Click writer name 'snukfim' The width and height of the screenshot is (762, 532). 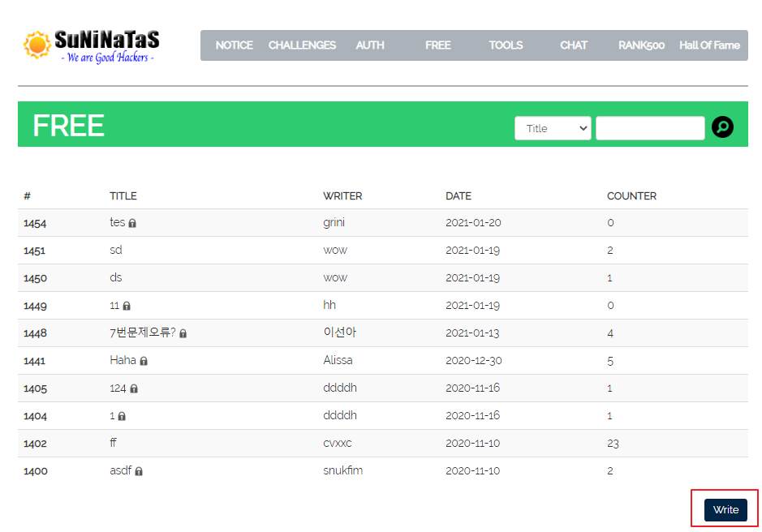[x=342, y=471]
